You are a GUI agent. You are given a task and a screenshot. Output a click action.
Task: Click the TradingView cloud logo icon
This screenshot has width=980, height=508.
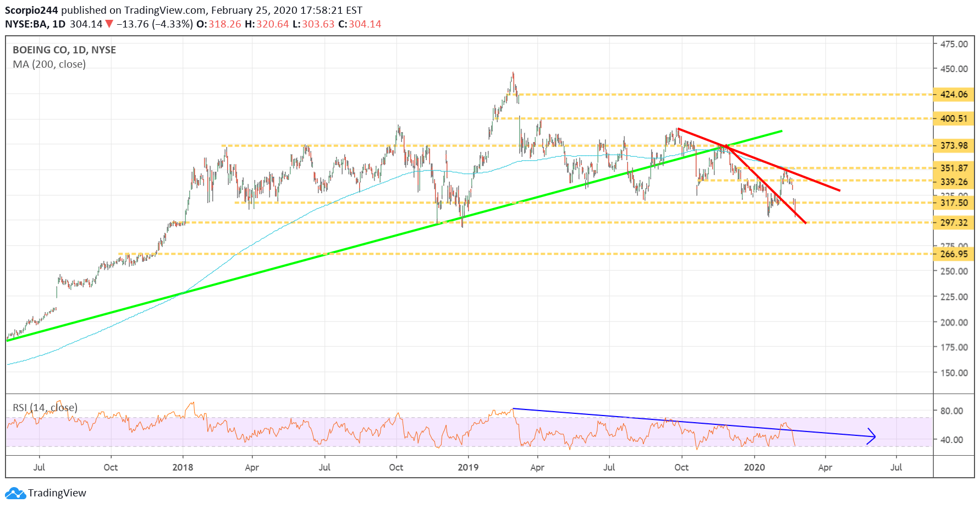(15, 493)
